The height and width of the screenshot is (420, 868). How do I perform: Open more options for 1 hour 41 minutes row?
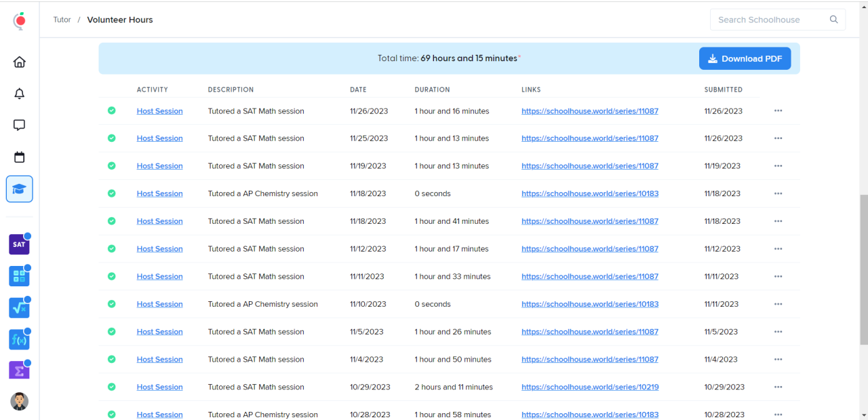click(x=778, y=221)
